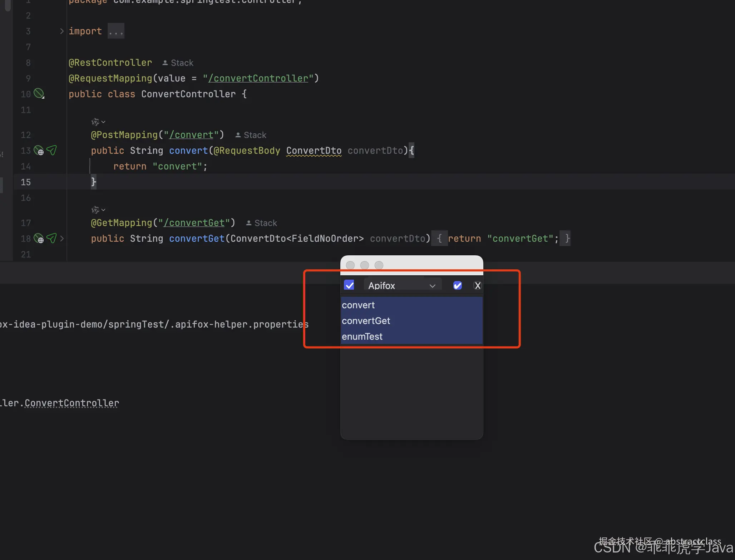
Task: Click the green paper-plane send icon on line 13
Action: coord(51,150)
